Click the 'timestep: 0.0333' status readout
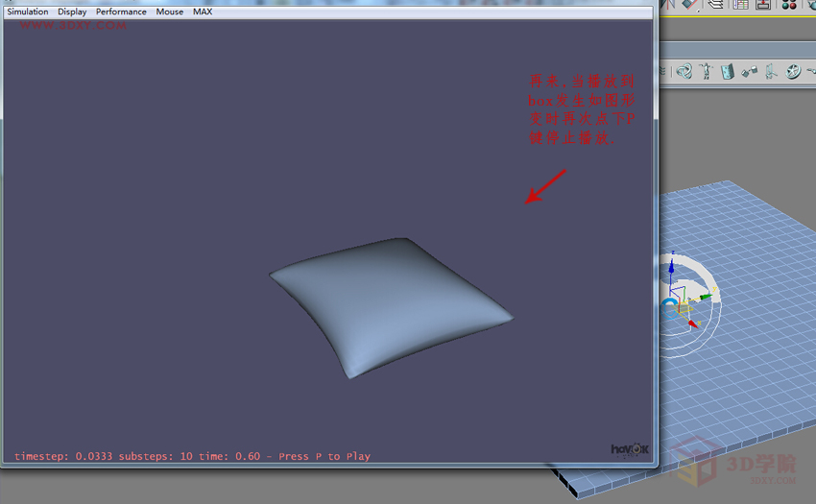This screenshot has width=816, height=504. click(x=63, y=456)
